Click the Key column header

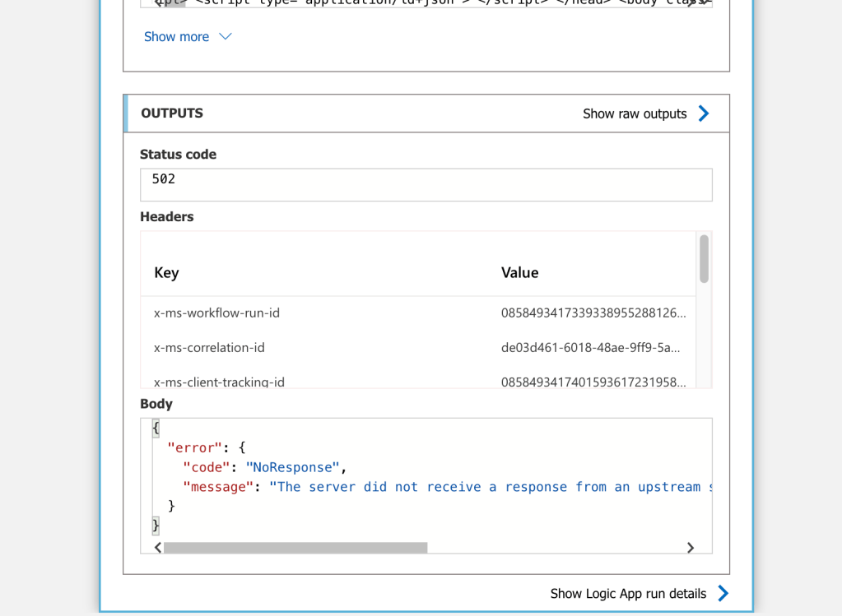166,272
